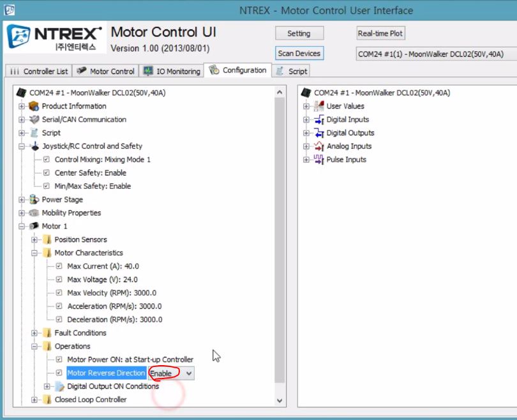
Task: Toggle Min/Max Safety: Enable checkbox
Action: [47, 186]
